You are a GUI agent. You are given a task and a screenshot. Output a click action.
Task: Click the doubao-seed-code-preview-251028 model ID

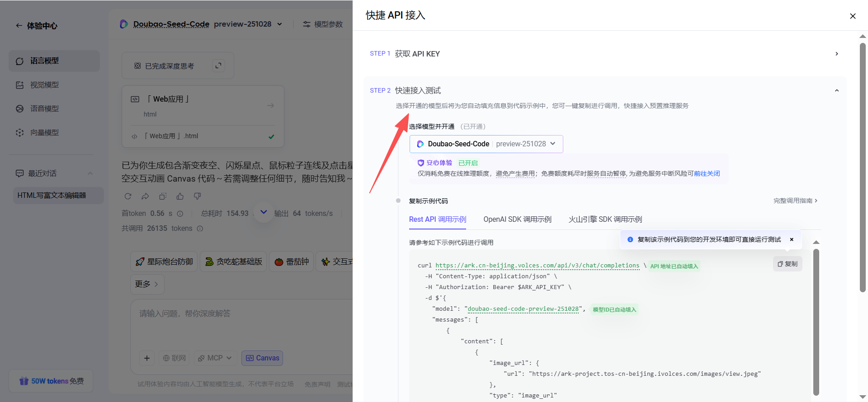pos(523,309)
